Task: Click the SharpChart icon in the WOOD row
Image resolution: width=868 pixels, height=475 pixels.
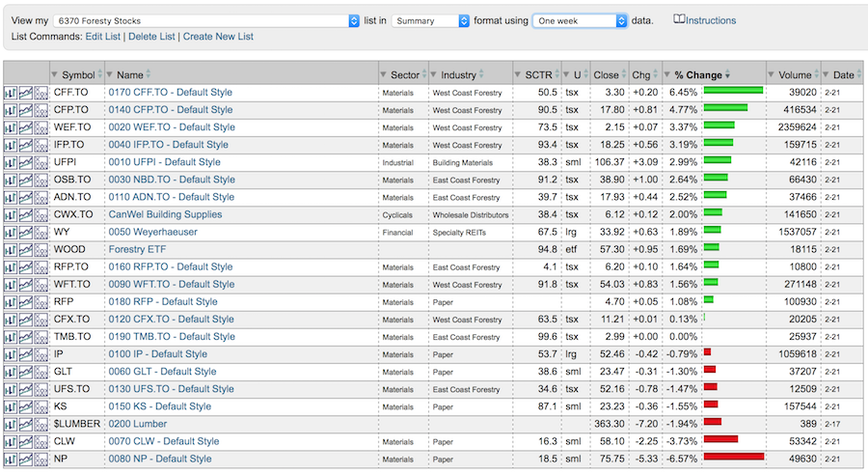Action: click(10, 249)
